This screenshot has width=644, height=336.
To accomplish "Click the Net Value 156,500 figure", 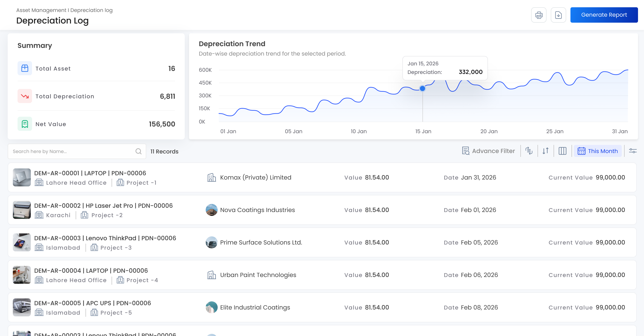I will tap(162, 124).
